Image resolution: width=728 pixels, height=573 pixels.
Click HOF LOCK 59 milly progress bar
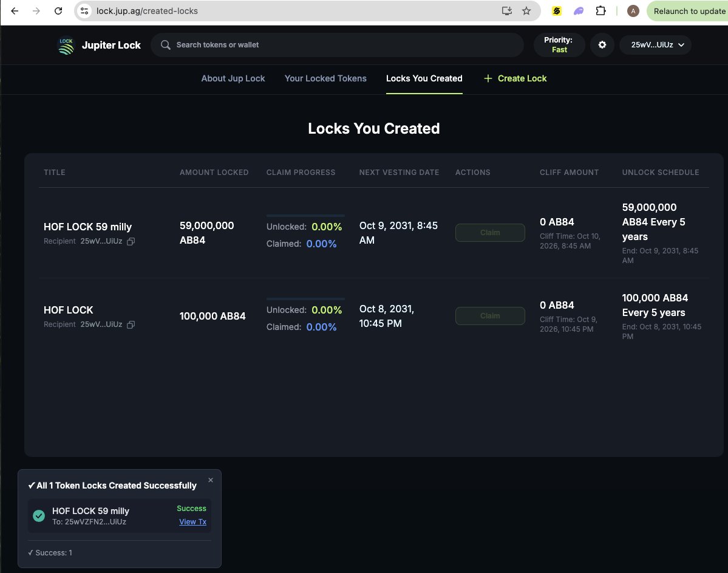point(305,216)
